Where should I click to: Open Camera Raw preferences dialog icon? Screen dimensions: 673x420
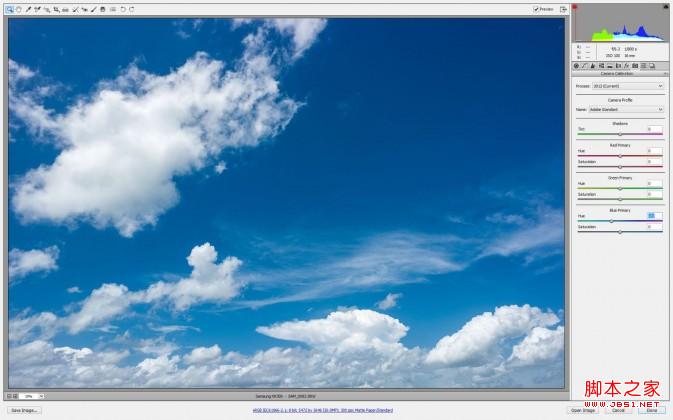pos(113,9)
